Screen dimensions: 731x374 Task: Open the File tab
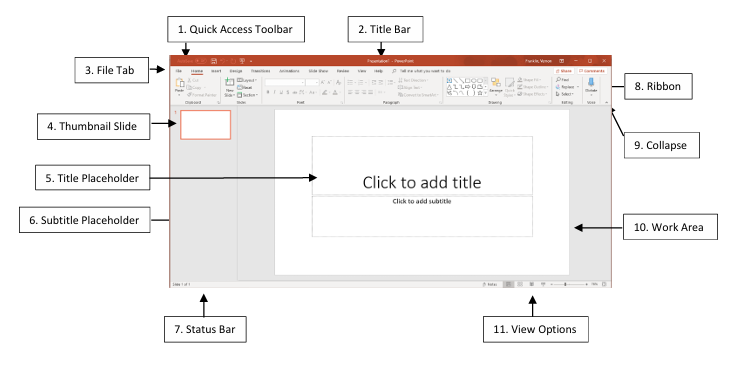click(179, 71)
